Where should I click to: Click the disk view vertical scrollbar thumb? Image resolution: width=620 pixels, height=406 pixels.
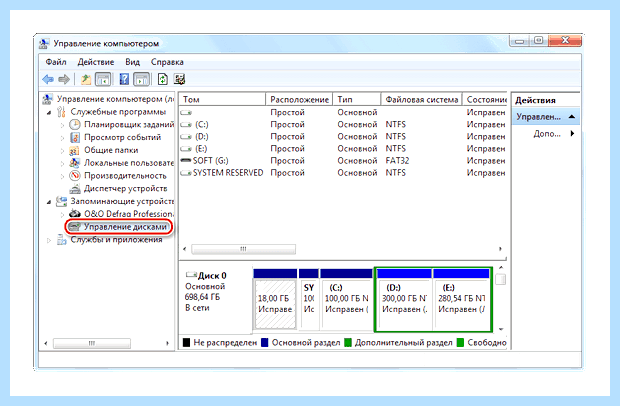click(501, 279)
